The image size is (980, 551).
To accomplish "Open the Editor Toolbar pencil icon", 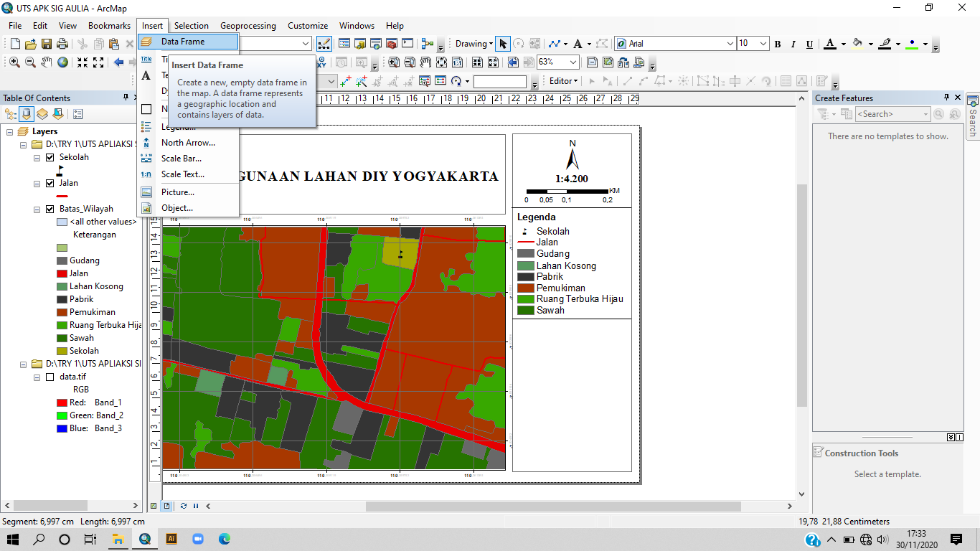I will click(x=324, y=44).
